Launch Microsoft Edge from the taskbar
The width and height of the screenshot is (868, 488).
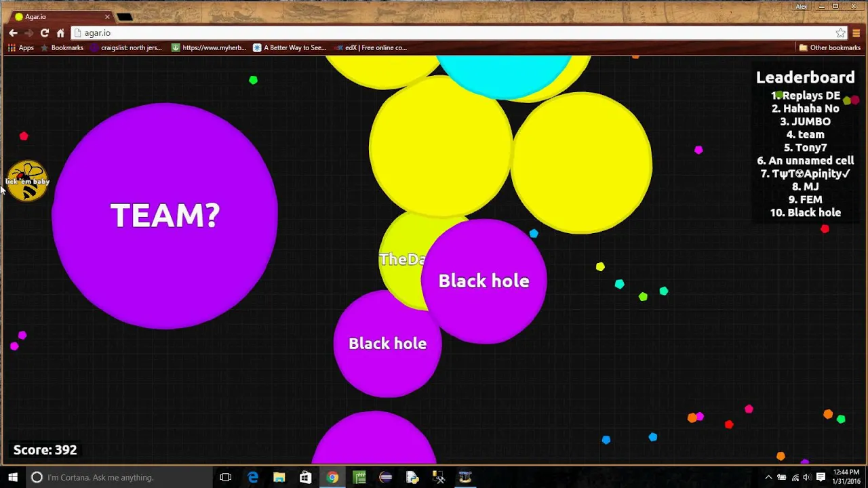pos(253,477)
